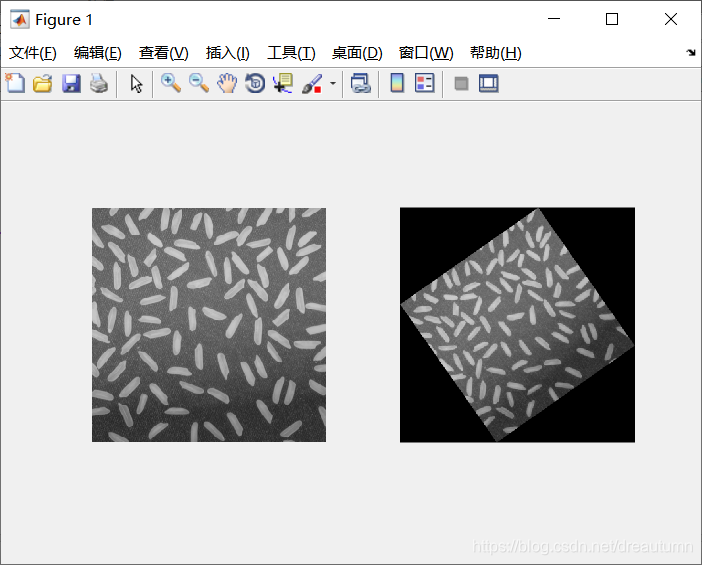Open the 窗口(W) menu
The width and height of the screenshot is (702, 565).
tap(426, 53)
